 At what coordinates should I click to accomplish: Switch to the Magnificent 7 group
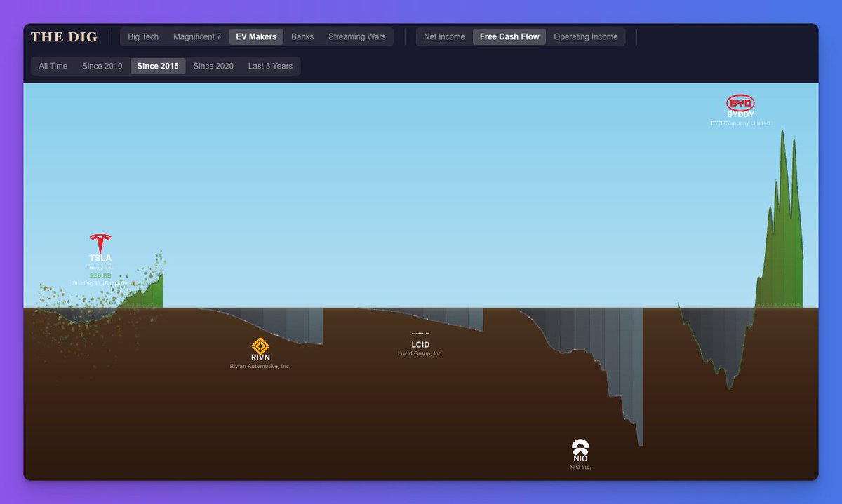click(x=197, y=36)
